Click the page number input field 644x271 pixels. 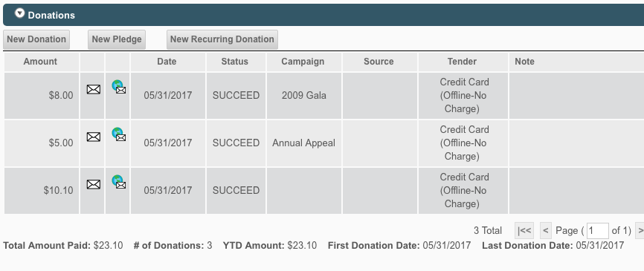point(598,231)
